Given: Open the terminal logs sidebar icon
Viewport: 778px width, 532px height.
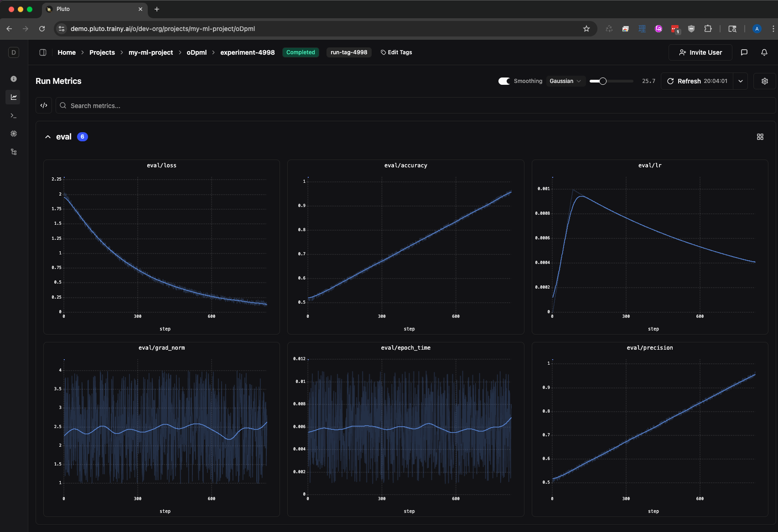Looking at the screenshot, I should [x=14, y=116].
